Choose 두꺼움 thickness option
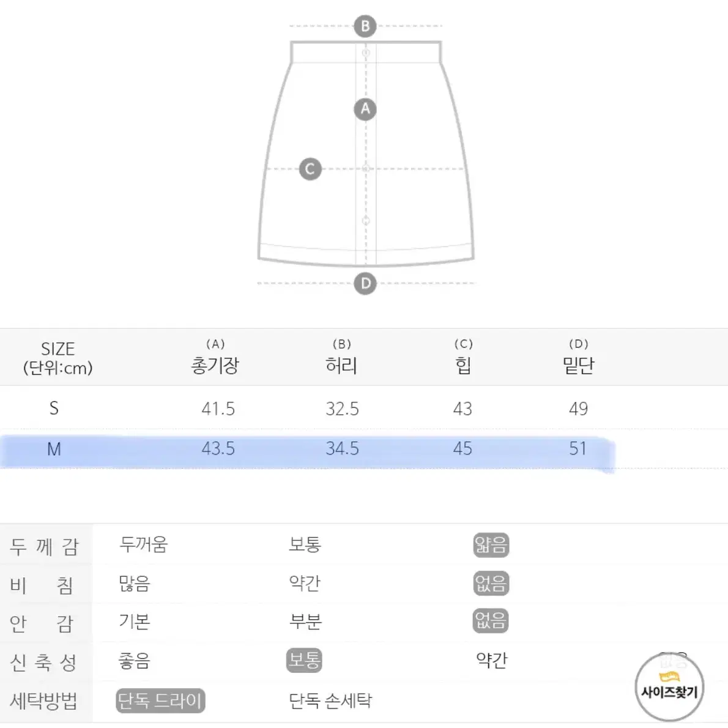728x728 pixels. point(143,544)
